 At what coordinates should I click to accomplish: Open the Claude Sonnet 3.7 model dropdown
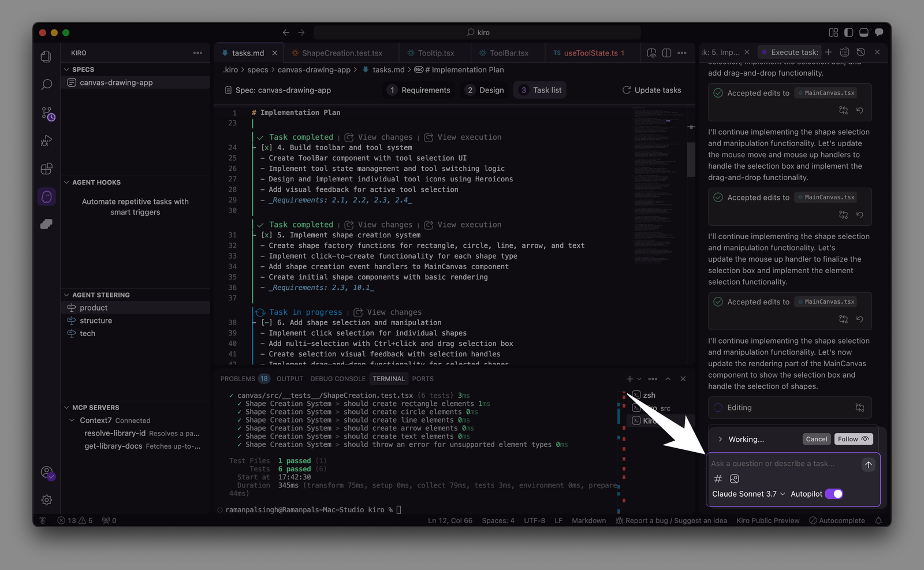pos(747,494)
